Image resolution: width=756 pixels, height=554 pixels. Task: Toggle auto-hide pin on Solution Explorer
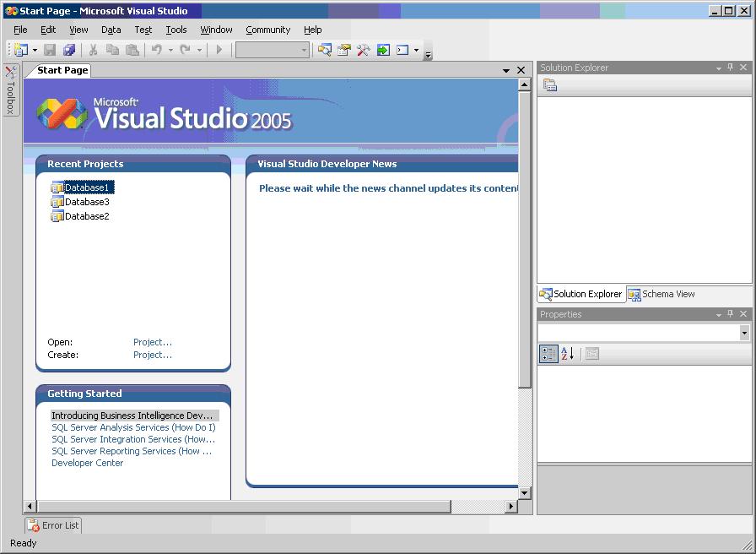click(x=731, y=68)
